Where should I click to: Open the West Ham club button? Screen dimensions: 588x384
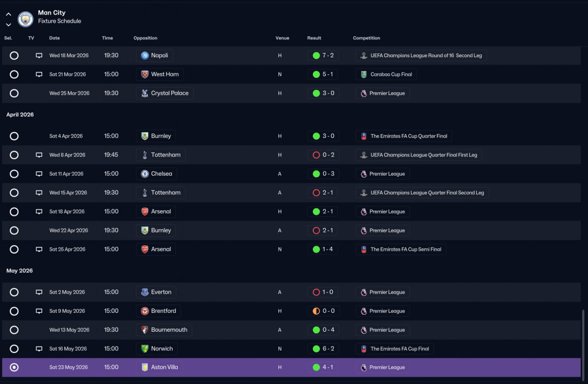pyautogui.click(x=160, y=74)
